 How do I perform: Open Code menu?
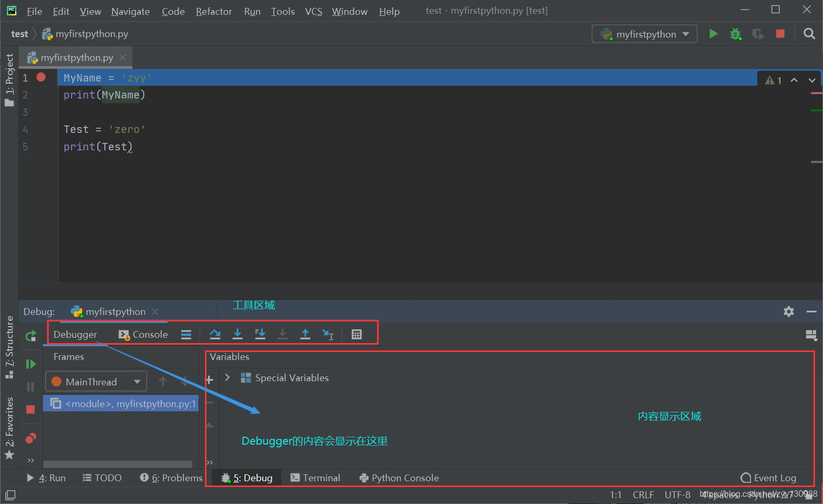173,11
